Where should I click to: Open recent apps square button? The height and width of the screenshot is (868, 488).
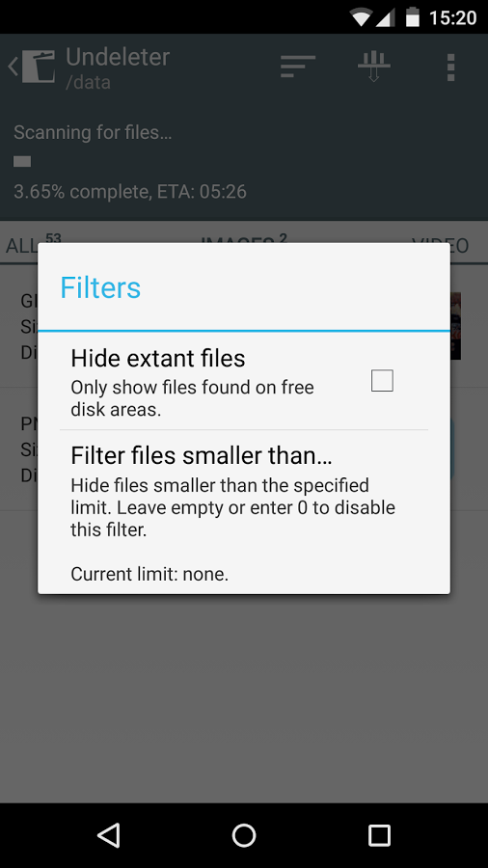click(x=380, y=835)
